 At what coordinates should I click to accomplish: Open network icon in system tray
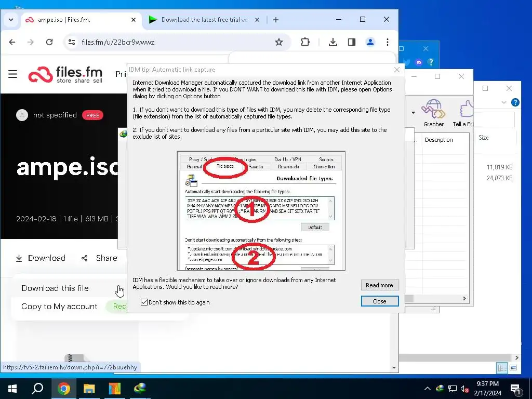click(x=453, y=389)
